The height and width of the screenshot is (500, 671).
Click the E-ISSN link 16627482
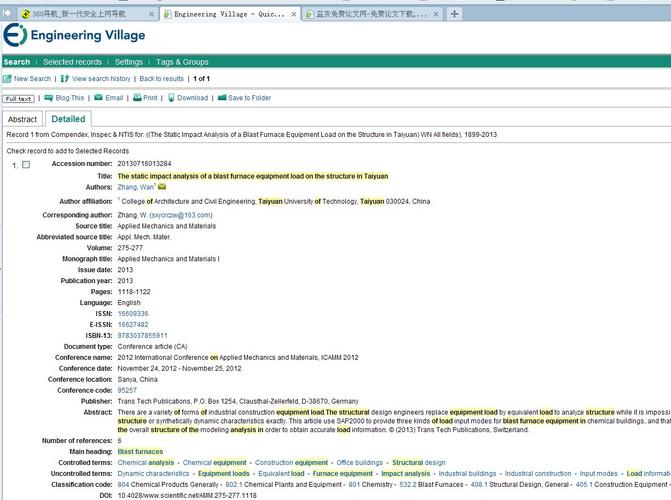point(133,324)
